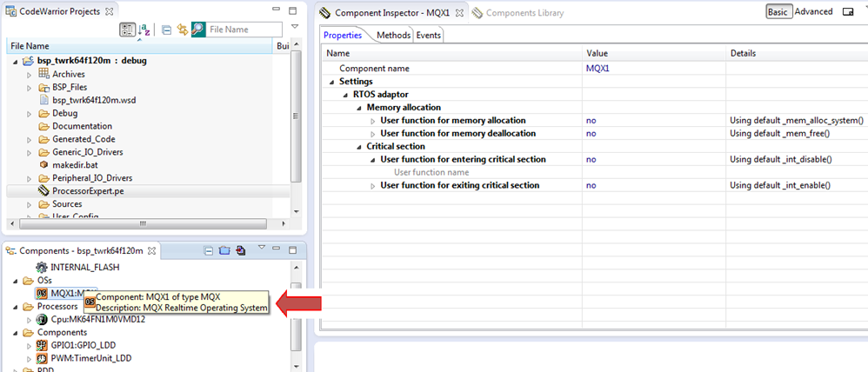The image size is (868, 372).
Task: Click the Name column header in inspector
Action: tap(452, 53)
